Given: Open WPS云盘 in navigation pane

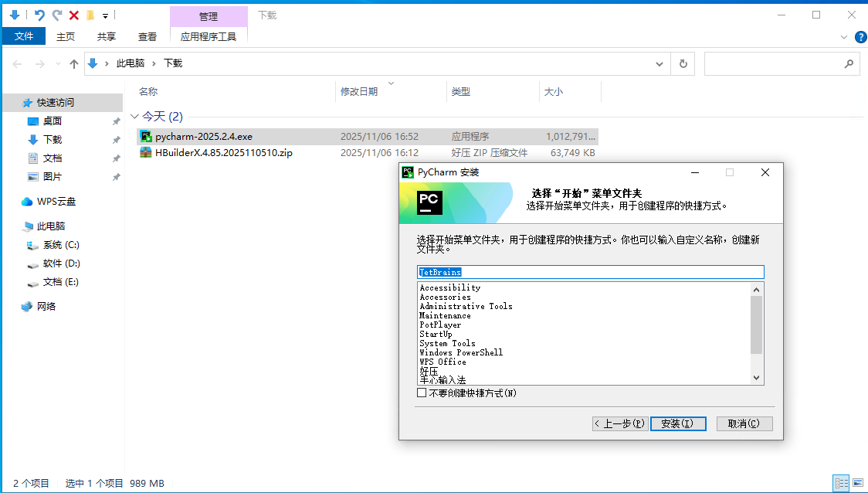Looking at the screenshot, I should tap(56, 202).
